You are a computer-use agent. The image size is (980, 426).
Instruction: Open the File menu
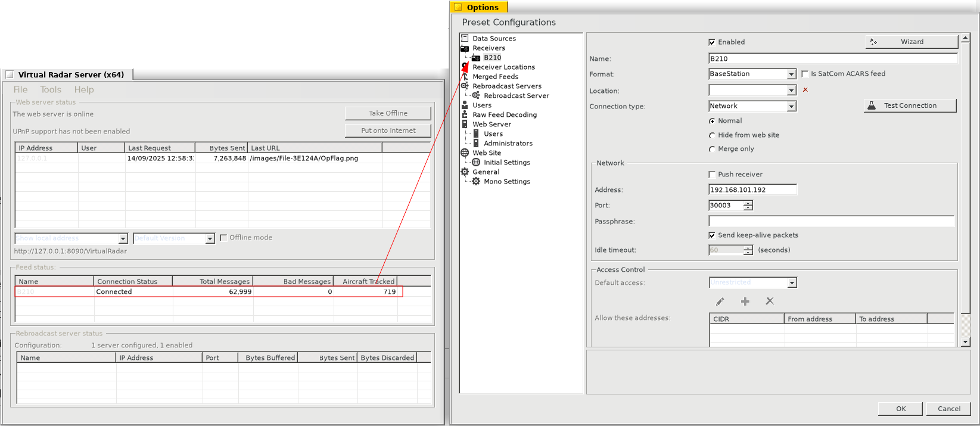20,89
